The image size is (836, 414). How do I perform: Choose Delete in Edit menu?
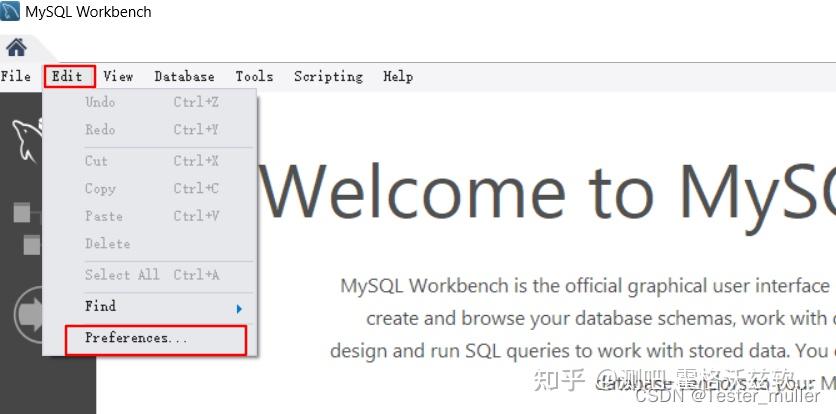150,244
